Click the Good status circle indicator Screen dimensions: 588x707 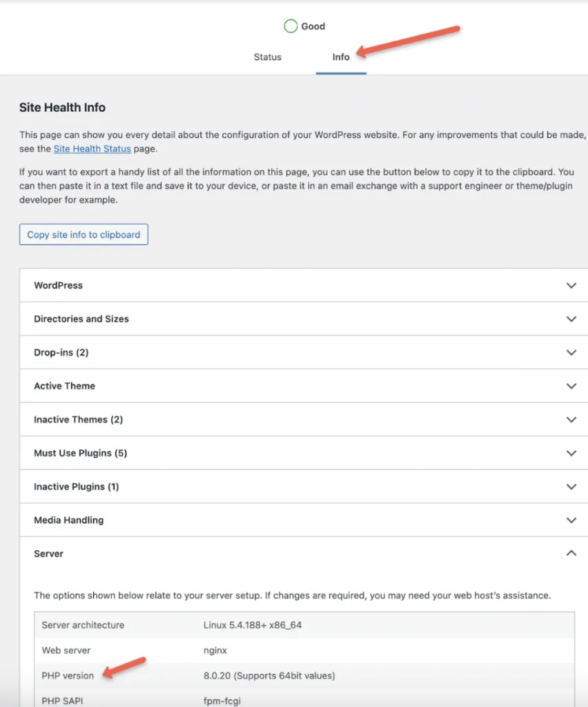point(291,26)
